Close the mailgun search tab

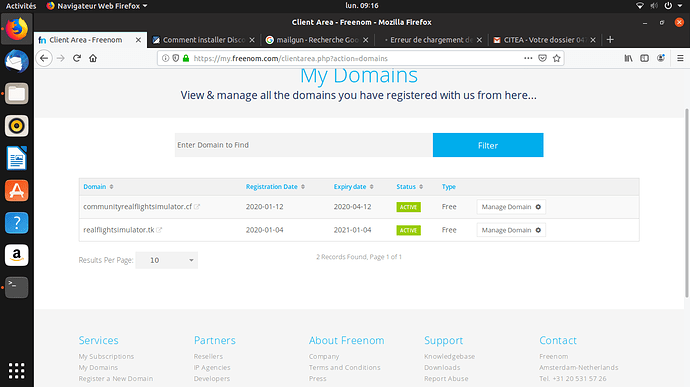click(x=366, y=40)
